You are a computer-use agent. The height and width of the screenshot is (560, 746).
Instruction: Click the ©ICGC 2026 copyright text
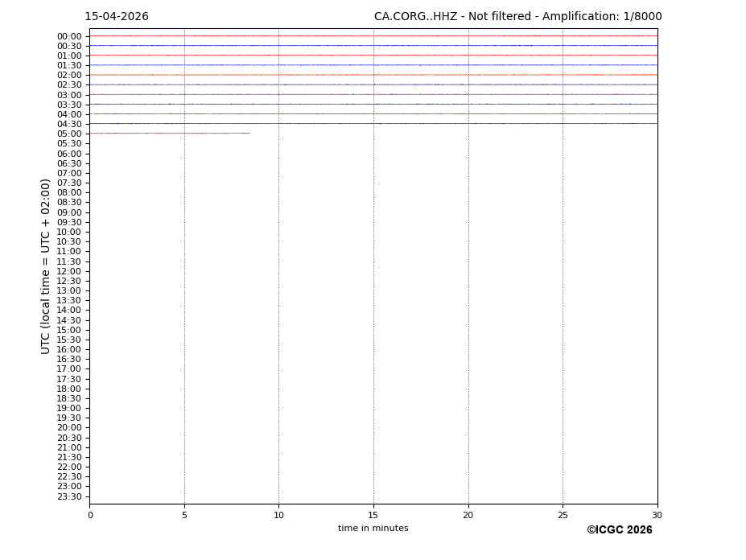point(619,530)
